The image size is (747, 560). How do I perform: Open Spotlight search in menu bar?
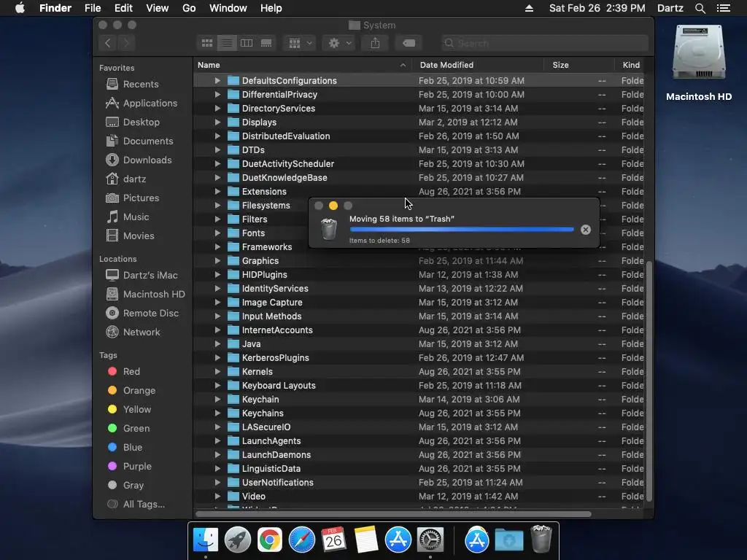(x=700, y=8)
